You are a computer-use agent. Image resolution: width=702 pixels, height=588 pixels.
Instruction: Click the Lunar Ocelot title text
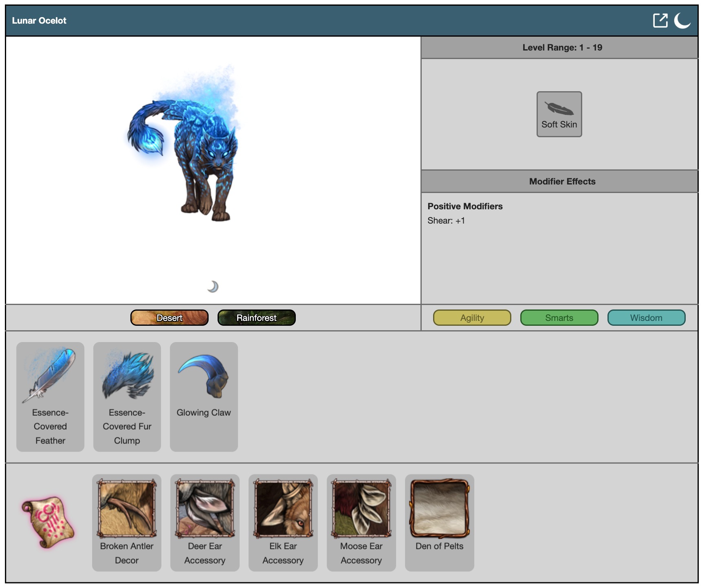tap(39, 20)
